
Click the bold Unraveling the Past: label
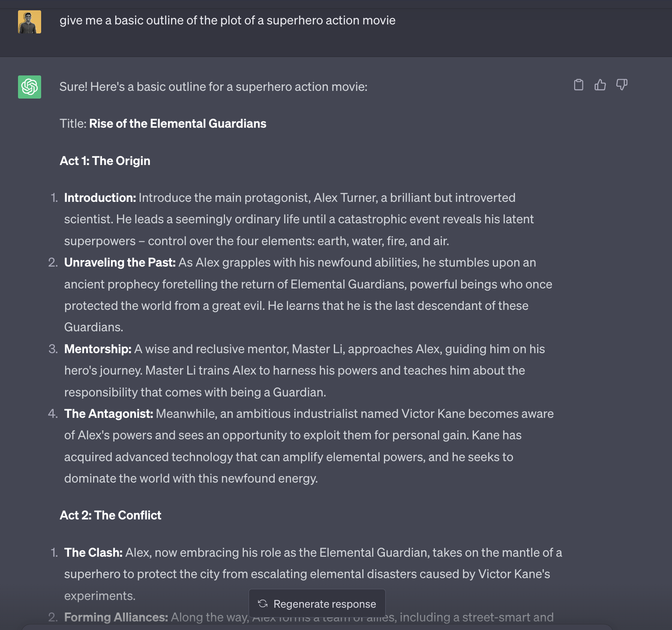click(120, 263)
